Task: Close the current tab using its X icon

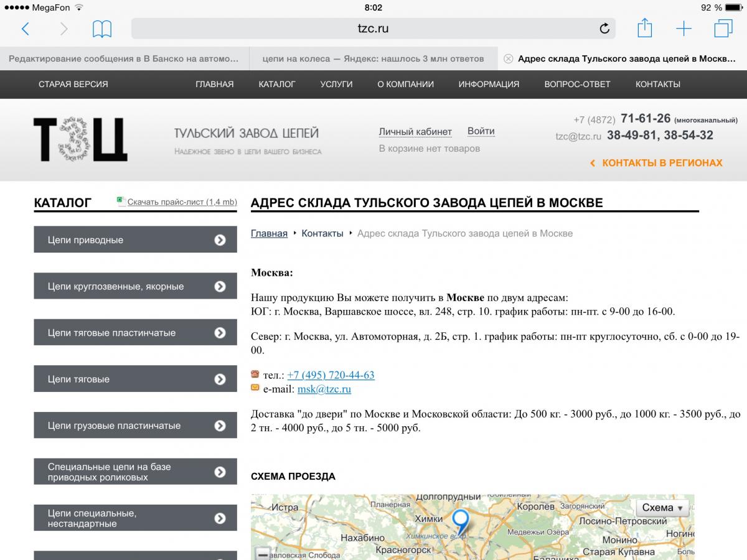Action: coord(508,58)
